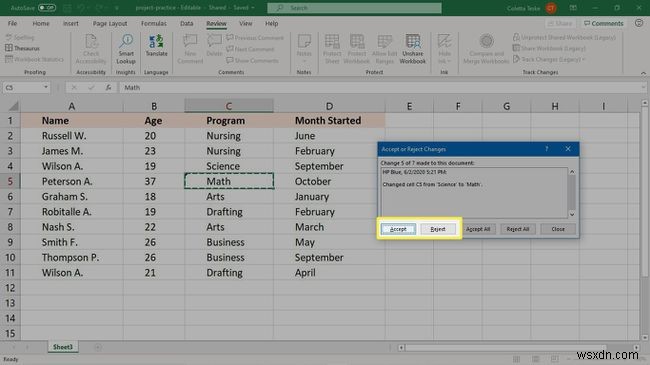Select the Month Started header cell

pos(329,121)
